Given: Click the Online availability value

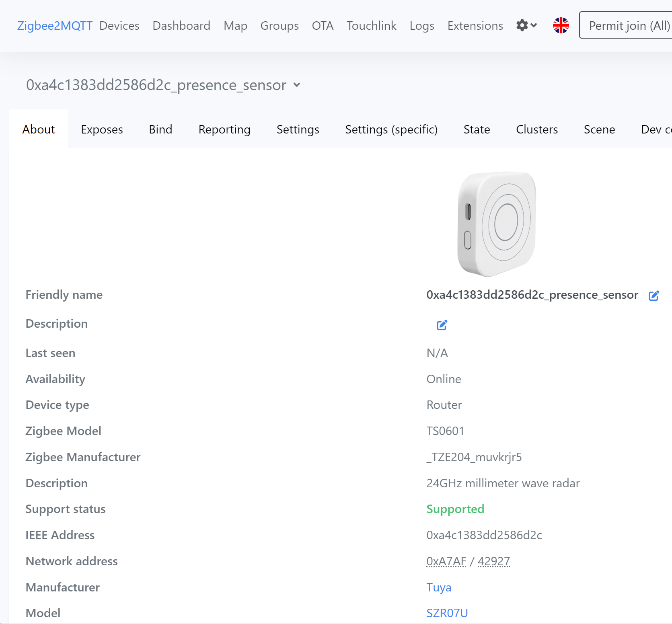Looking at the screenshot, I should 444,379.
